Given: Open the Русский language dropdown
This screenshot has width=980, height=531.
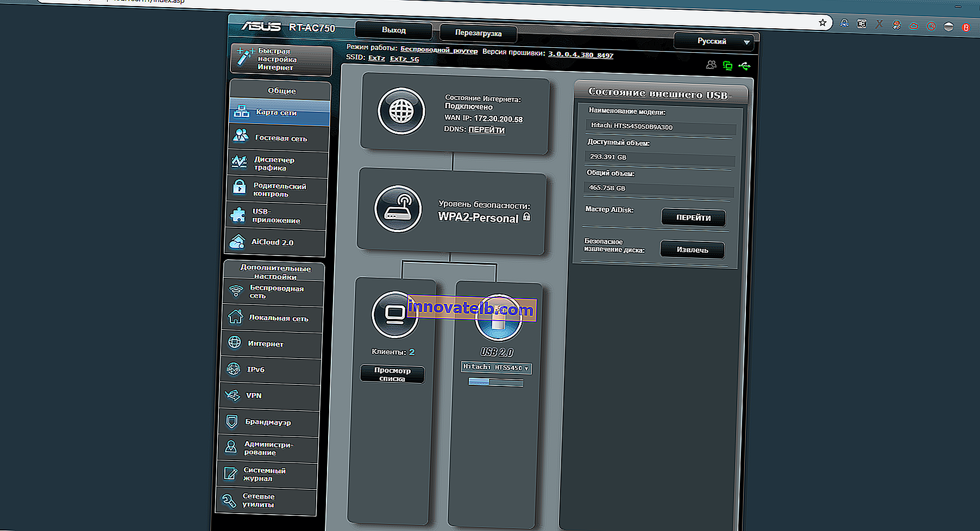Looking at the screenshot, I should tap(713, 41).
